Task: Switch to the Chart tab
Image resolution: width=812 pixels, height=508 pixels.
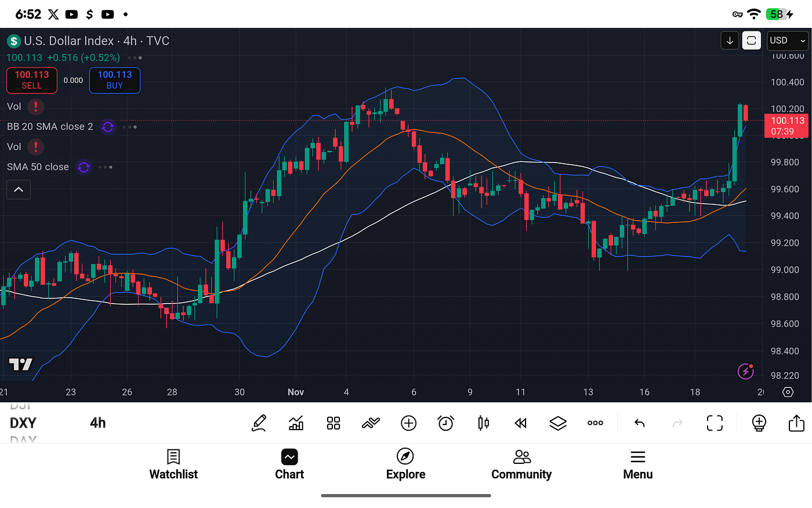Action: [x=289, y=464]
